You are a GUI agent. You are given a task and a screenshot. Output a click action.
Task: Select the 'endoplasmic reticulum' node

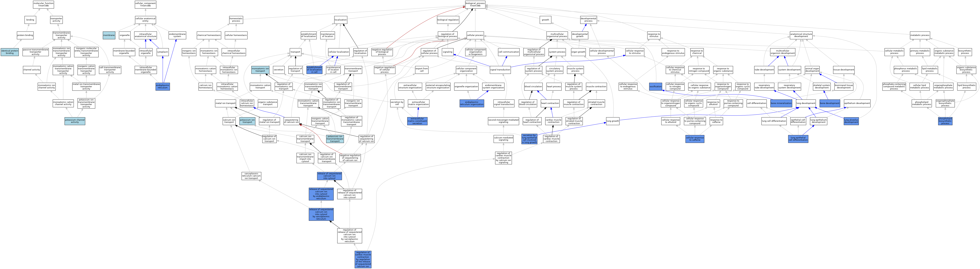click(x=163, y=87)
